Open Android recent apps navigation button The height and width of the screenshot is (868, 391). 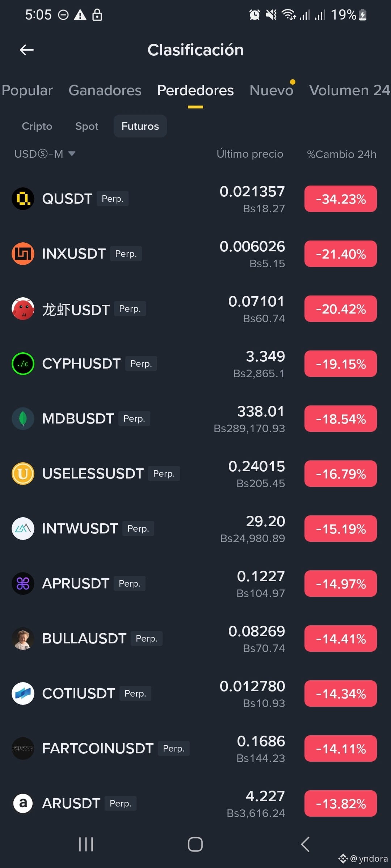coord(86,844)
